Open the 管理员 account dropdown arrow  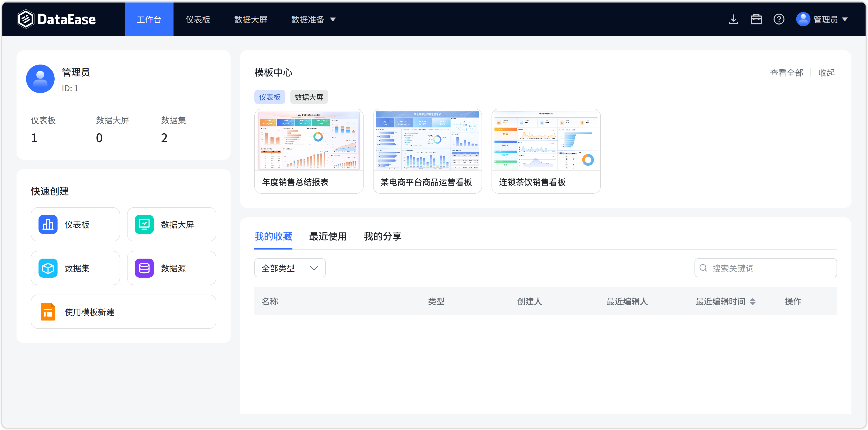point(845,19)
